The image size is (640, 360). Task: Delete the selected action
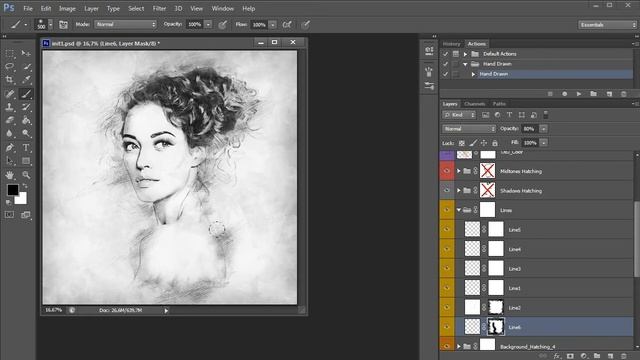tap(624, 94)
